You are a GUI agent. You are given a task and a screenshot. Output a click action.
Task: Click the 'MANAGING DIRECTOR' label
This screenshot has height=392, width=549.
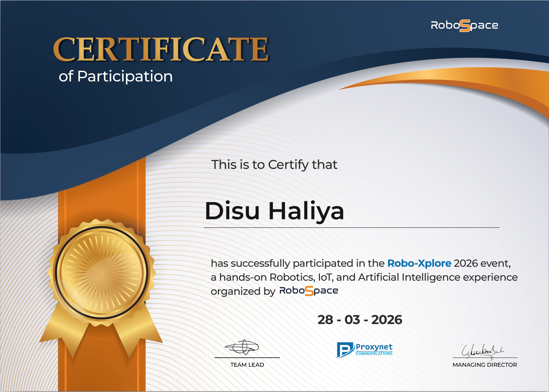[x=485, y=365]
